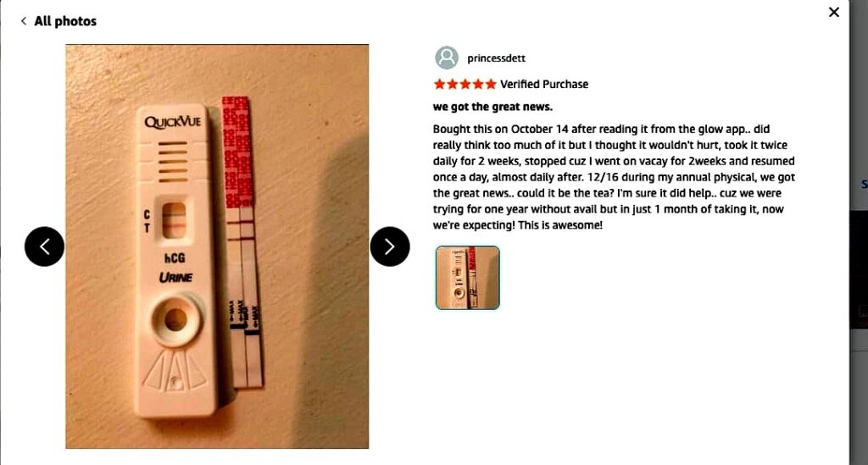Go back to All photos
The height and width of the screenshot is (465, 868).
pos(64,21)
